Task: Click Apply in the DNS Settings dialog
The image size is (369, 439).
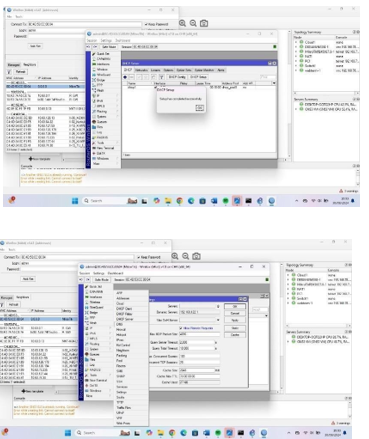Action: (x=235, y=320)
